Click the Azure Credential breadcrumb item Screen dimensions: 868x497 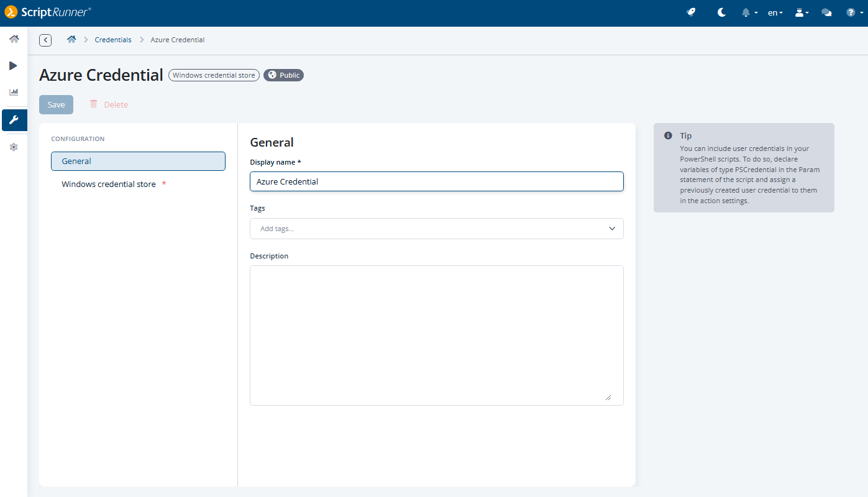click(x=178, y=40)
